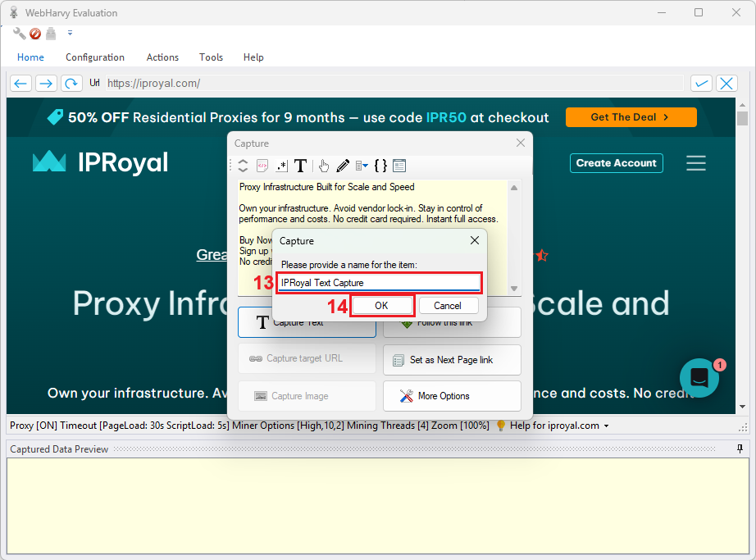Open the Actions menu tab
The width and height of the screenshot is (756, 560).
(162, 57)
